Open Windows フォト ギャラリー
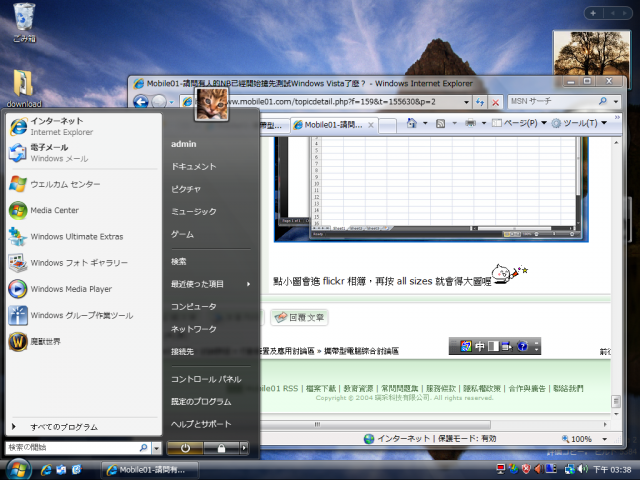This screenshot has width=640, height=480. tap(84, 262)
